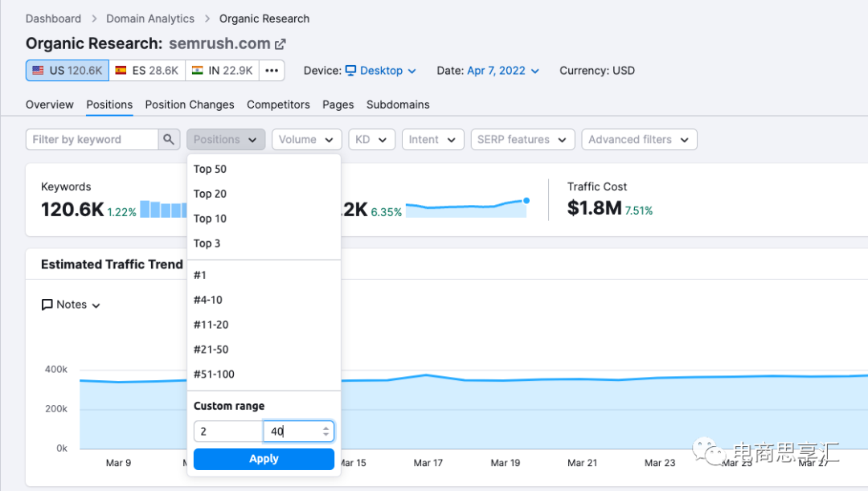Go to the Domain Analytics breadcrumb
This screenshot has width=868, height=491.
point(150,18)
